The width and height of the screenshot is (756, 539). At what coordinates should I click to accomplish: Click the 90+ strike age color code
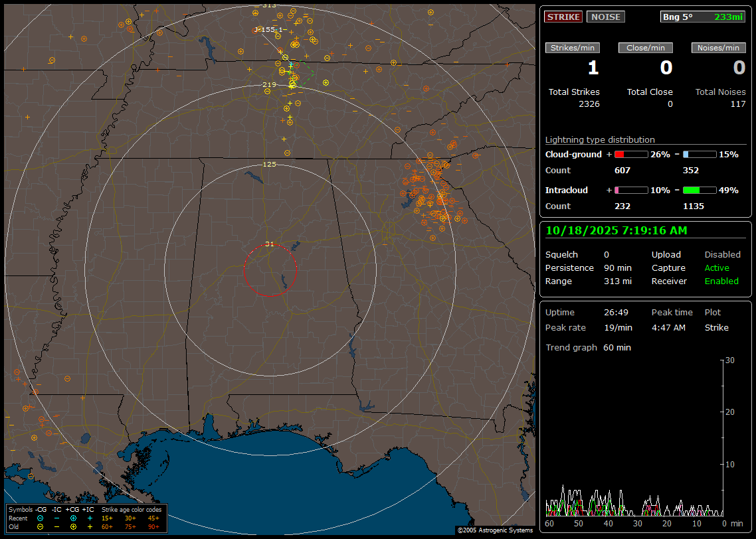coord(153,526)
